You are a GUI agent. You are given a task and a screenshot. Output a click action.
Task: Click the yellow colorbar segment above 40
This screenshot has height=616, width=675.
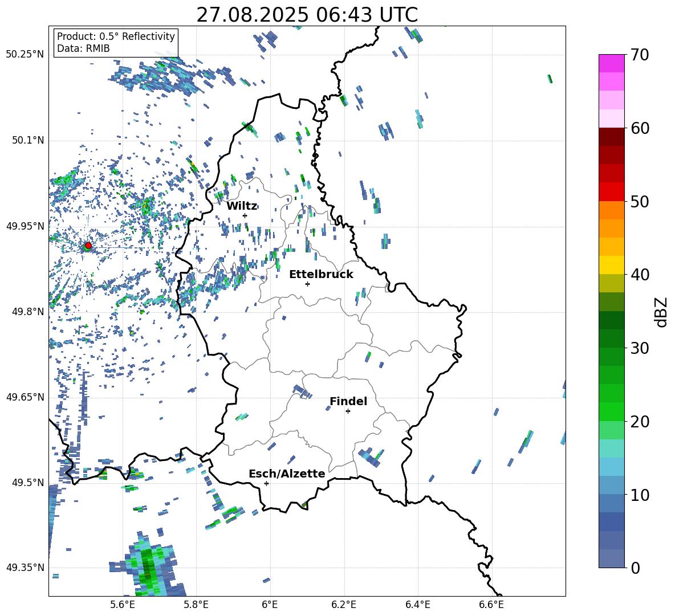[611, 265]
